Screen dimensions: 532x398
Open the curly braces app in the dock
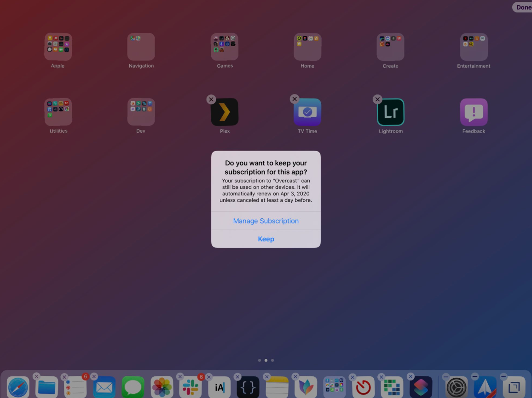pos(248,387)
